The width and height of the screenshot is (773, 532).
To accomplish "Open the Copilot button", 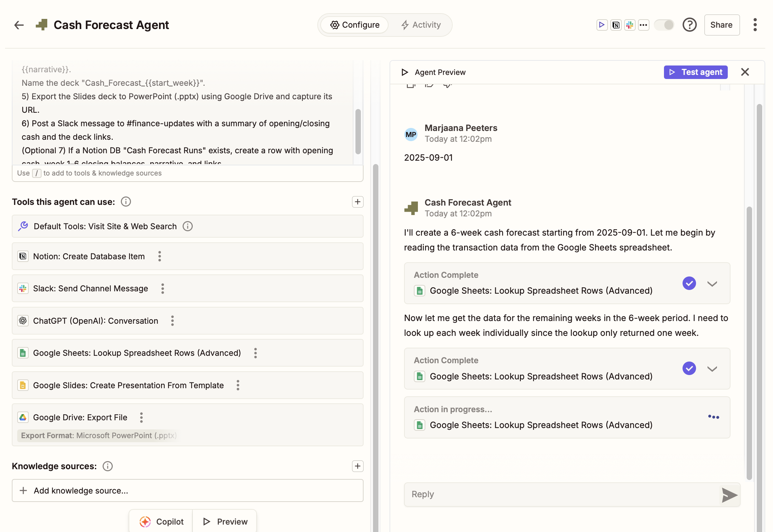I will pos(161,522).
